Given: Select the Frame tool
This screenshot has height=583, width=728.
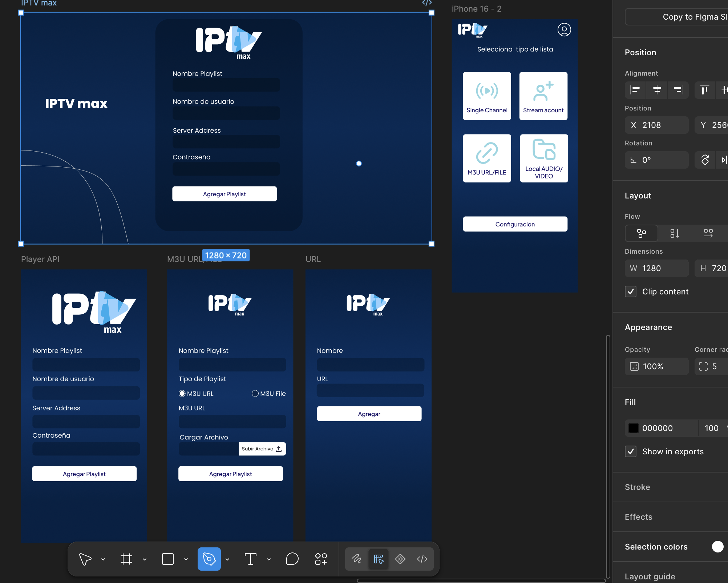Looking at the screenshot, I should click(x=126, y=559).
